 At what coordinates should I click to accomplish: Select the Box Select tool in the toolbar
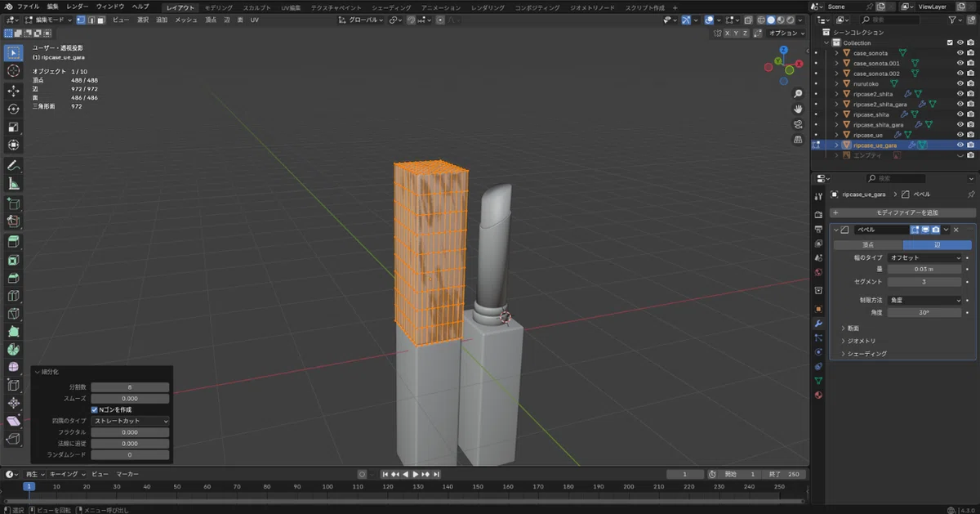[13, 53]
